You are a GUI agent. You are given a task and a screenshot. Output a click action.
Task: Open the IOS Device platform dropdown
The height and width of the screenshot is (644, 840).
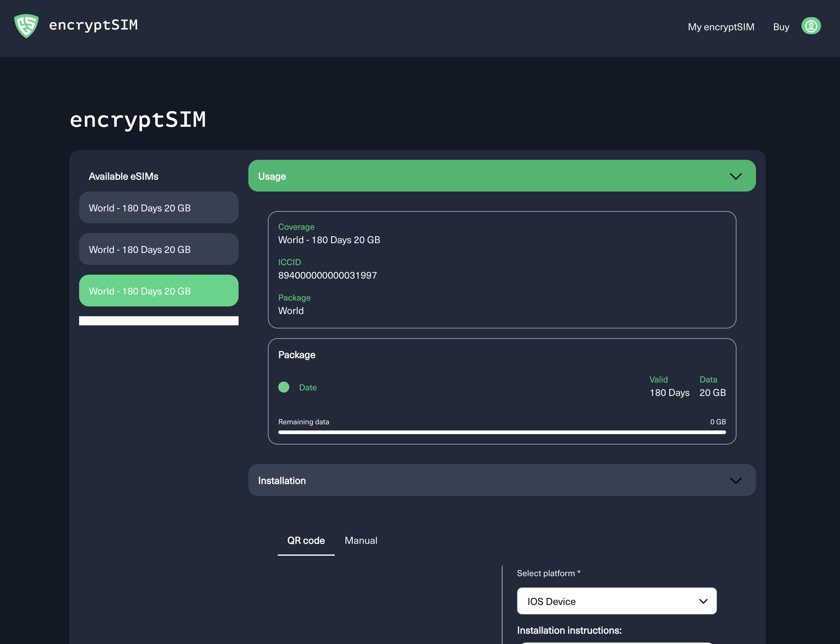616,601
